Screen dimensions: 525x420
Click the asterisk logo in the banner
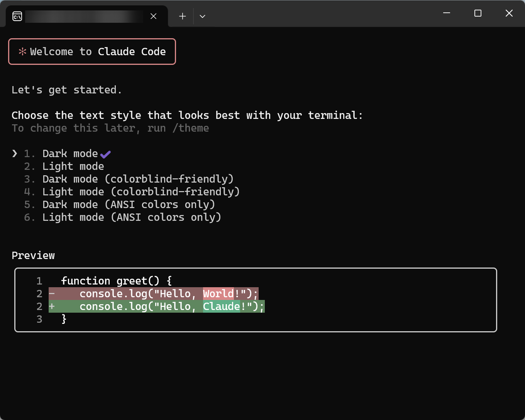(23, 51)
